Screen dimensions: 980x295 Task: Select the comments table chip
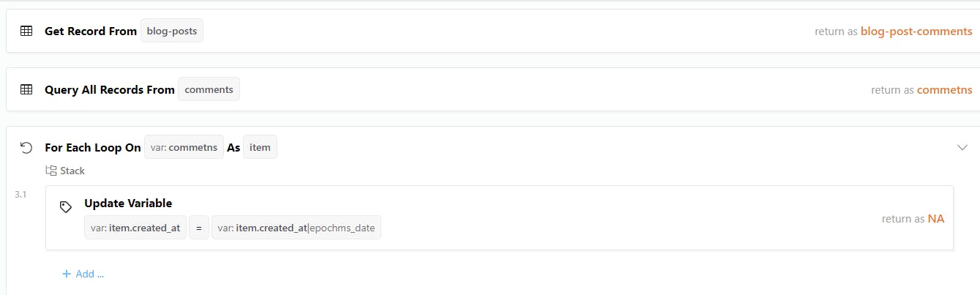coord(209,90)
